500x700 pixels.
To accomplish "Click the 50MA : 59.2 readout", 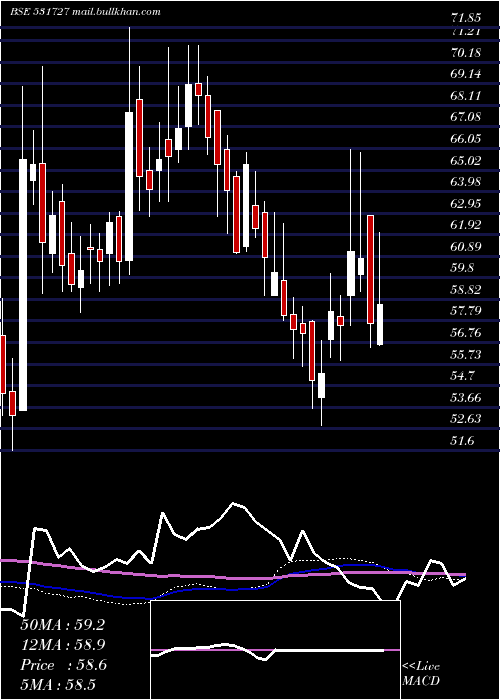I will coord(62,625).
